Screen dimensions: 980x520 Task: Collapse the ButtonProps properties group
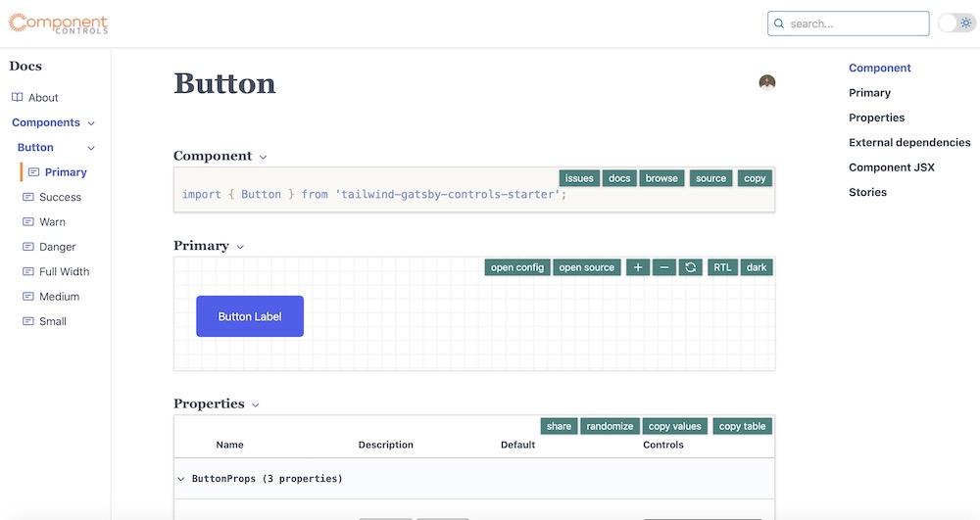[x=181, y=479]
